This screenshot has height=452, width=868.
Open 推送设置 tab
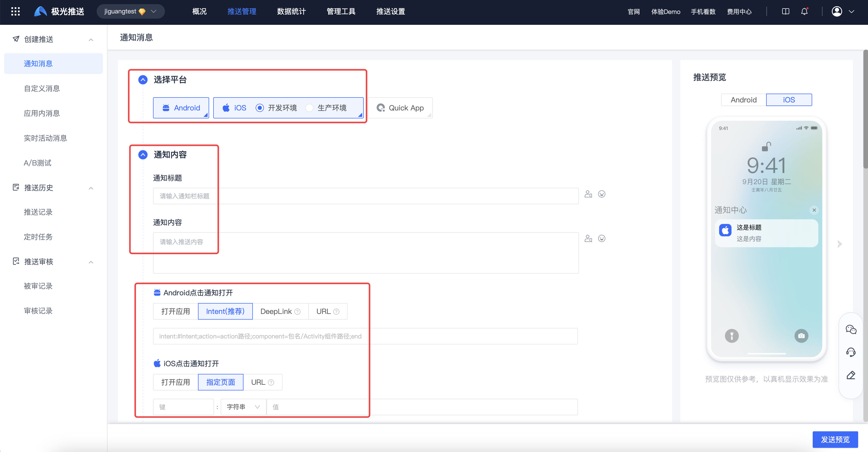pos(391,11)
